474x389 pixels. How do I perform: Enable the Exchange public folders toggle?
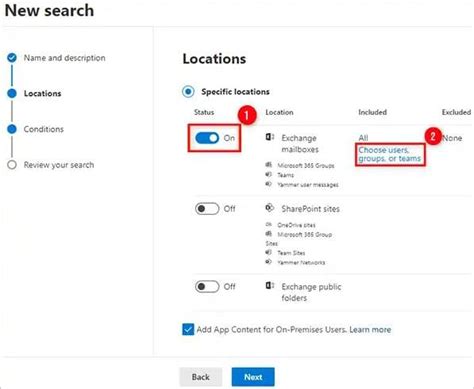[x=207, y=286]
